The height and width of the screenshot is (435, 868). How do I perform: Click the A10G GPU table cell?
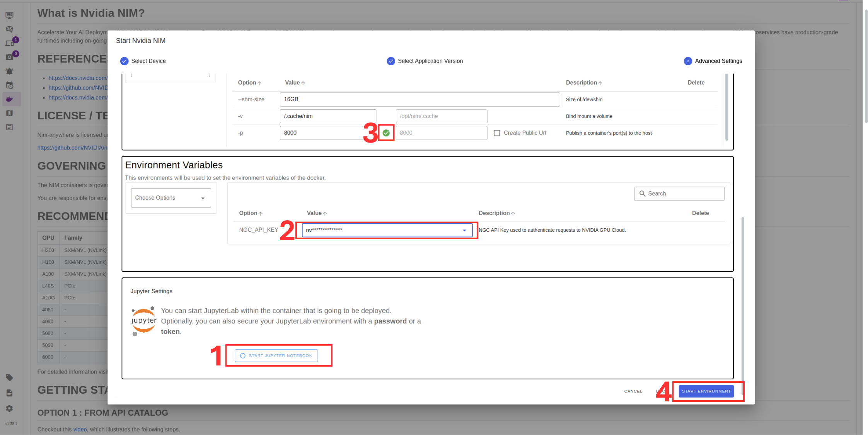tap(48, 298)
